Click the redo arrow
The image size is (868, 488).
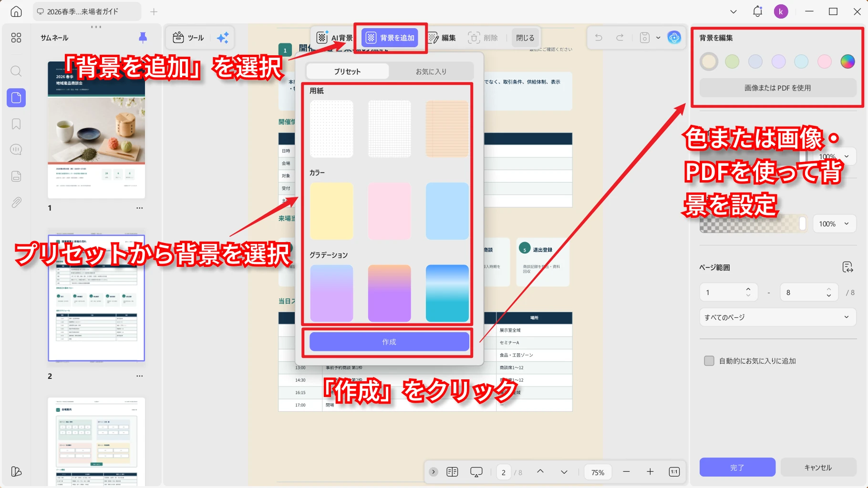620,37
